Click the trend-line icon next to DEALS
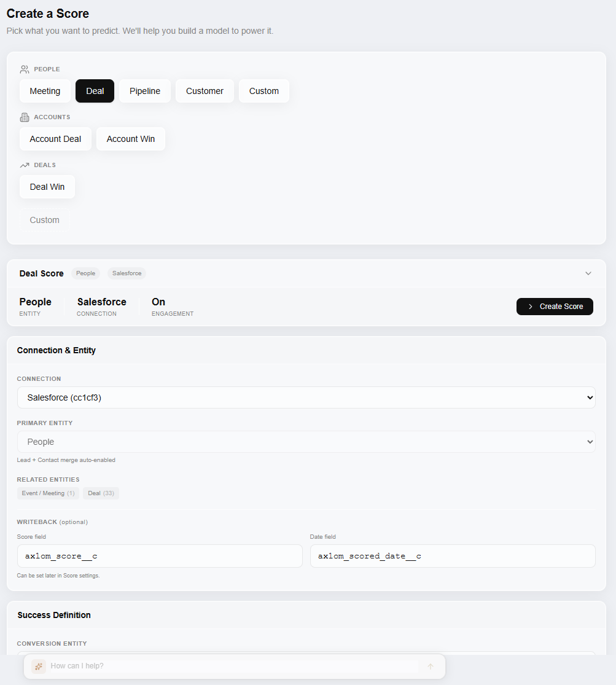 (23, 165)
